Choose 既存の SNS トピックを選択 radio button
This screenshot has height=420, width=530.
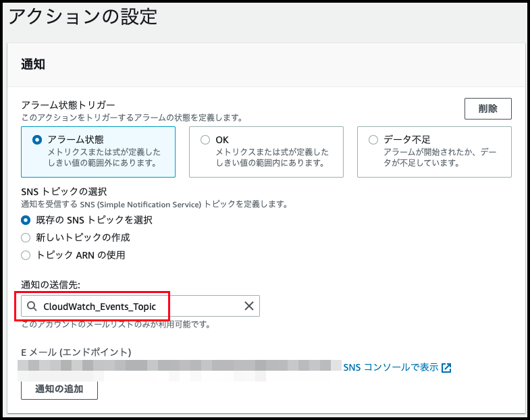(26, 220)
